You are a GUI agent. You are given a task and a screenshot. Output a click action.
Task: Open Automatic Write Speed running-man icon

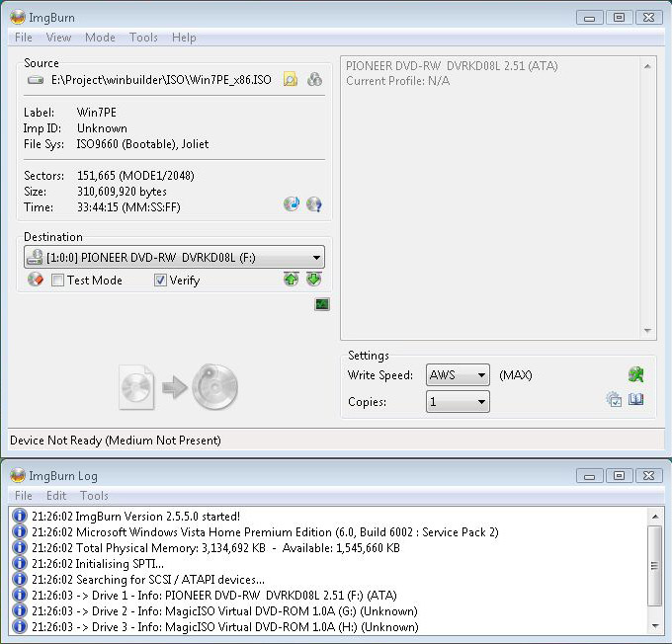(636, 374)
